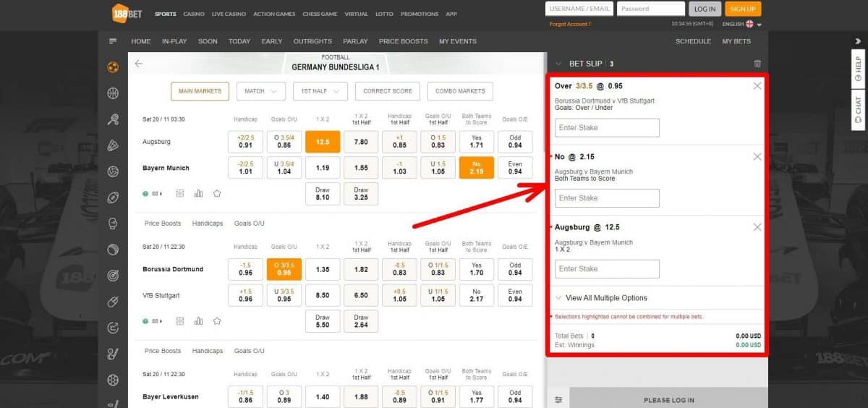The height and width of the screenshot is (408, 868).
Task: Switch to the OUTRIGHTS tab
Action: (312, 41)
